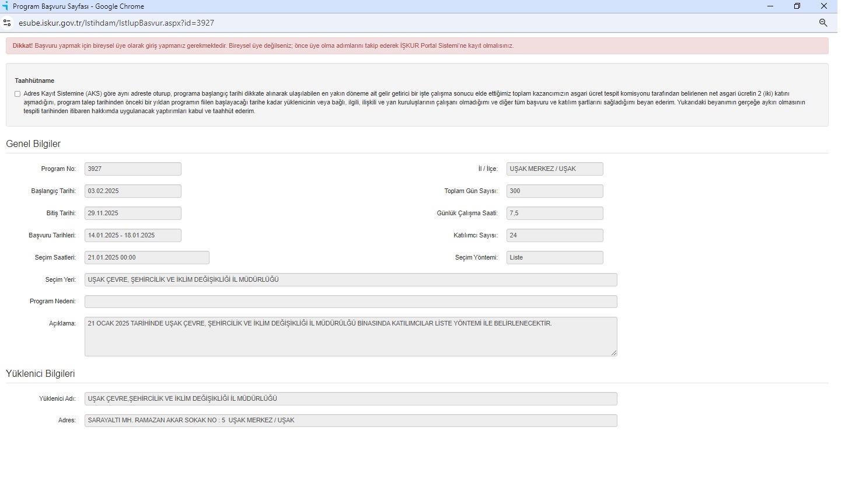Restore down the Chrome window
The image size is (845, 504).
click(x=797, y=6)
